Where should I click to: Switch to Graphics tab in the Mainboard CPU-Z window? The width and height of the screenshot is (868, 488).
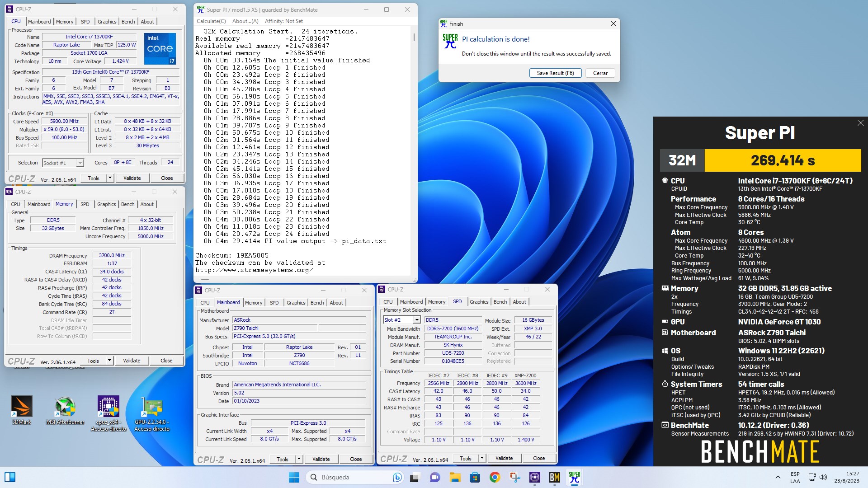point(296,303)
